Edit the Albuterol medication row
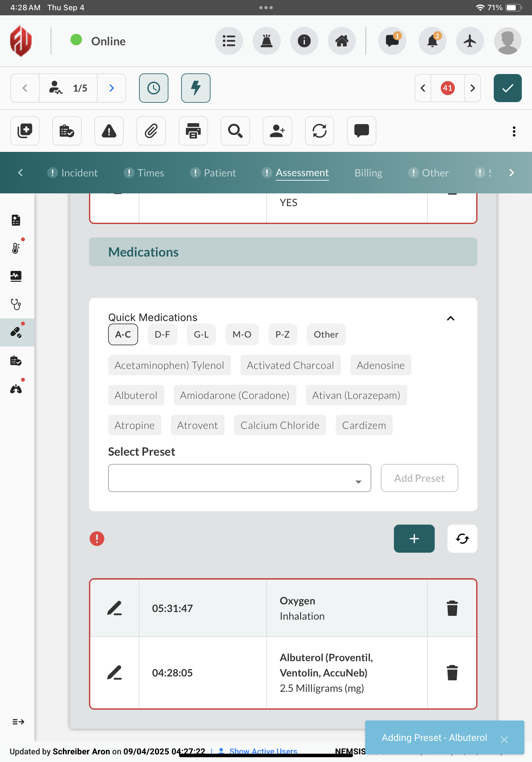 pos(115,672)
